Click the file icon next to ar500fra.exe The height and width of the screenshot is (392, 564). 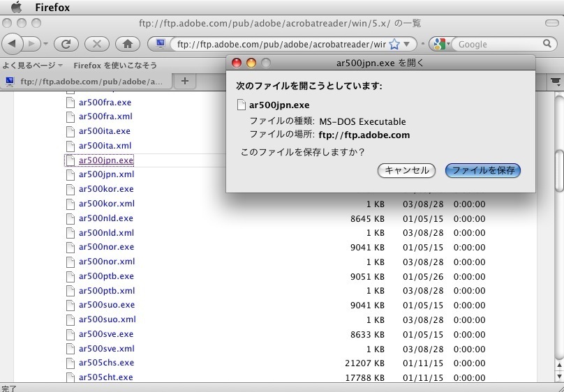[x=70, y=103]
